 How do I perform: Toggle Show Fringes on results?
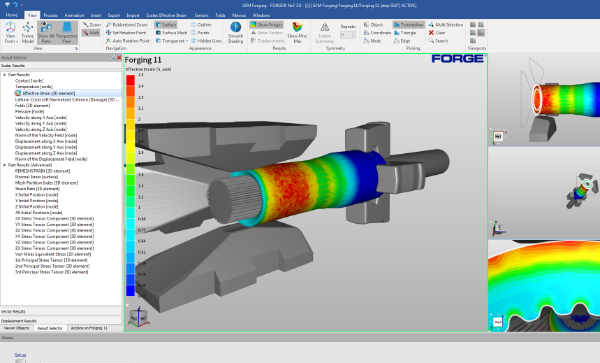click(266, 24)
